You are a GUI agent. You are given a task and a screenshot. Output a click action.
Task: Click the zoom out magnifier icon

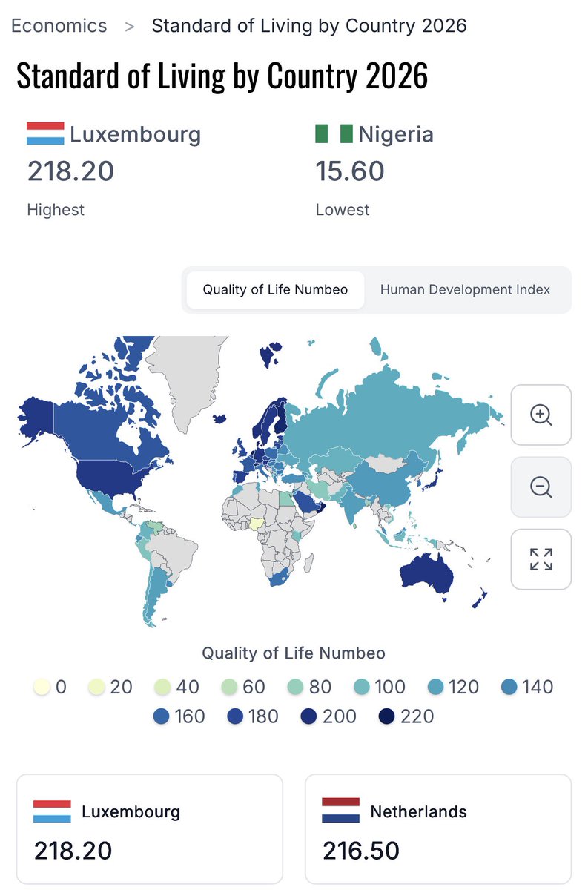pos(541,487)
